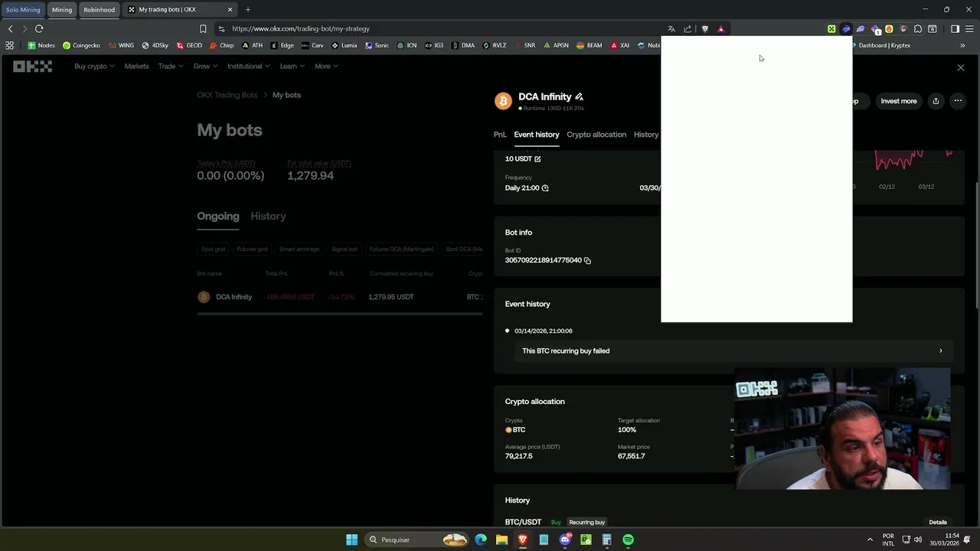Switch to the History tab in panel
The image size is (980, 551).
click(x=646, y=135)
